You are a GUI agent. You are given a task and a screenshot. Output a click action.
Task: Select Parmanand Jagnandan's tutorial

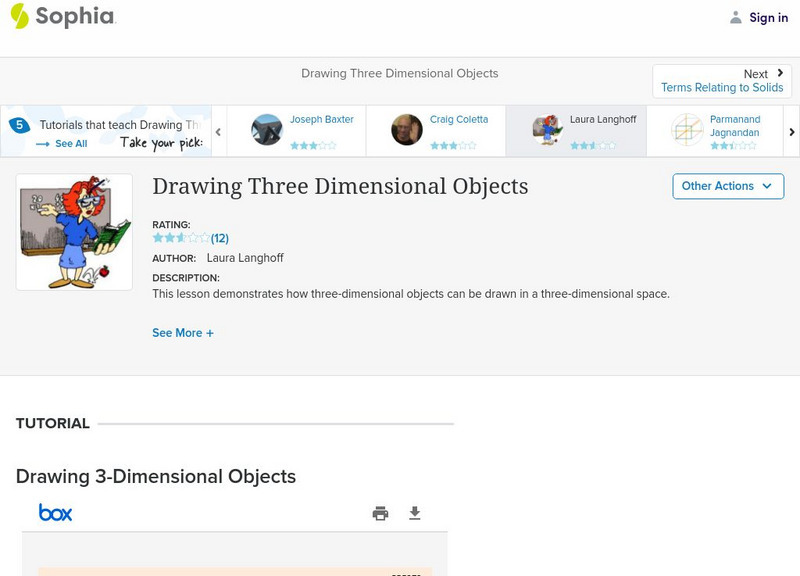pyautogui.click(x=715, y=131)
